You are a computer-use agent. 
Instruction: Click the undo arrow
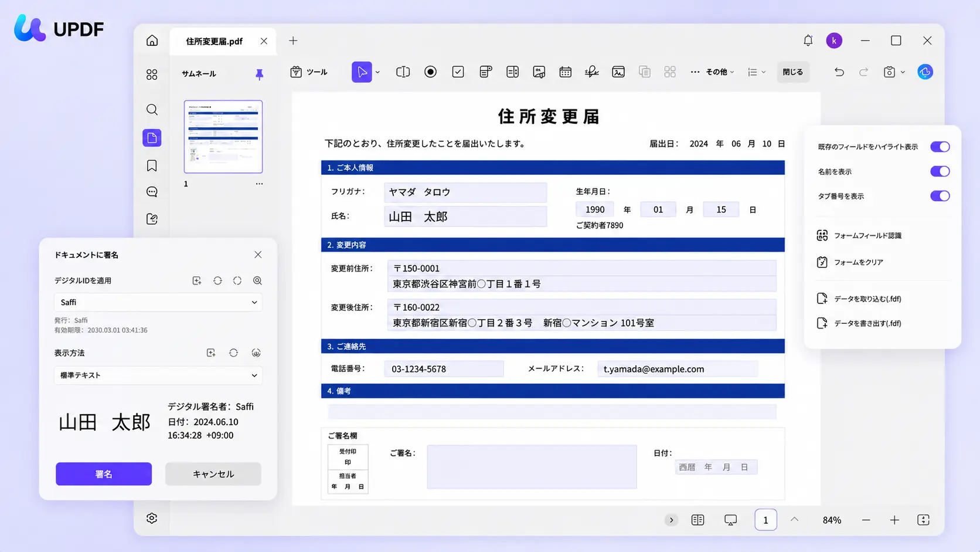839,72
